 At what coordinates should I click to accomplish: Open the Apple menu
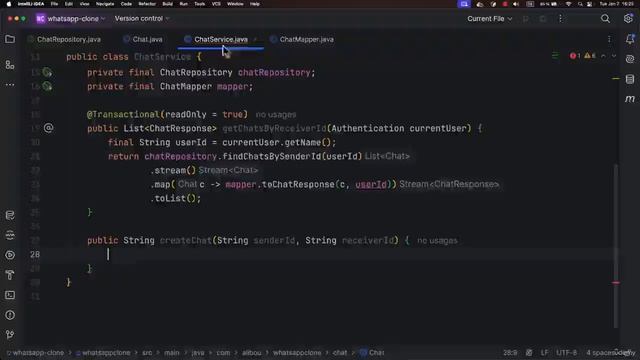(x=9, y=4)
